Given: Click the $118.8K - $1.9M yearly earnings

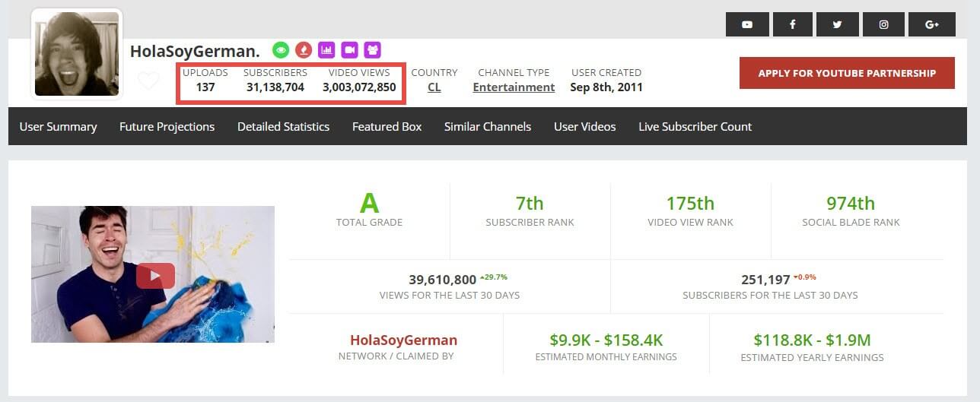Looking at the screenshot, I should point(812,340).
